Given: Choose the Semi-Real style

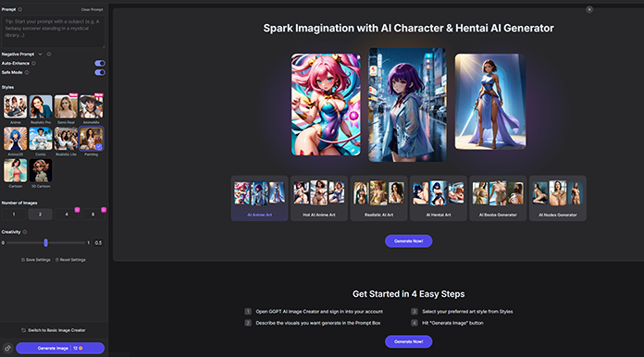Looking at the screenshot, I should (x=66, y=106).
